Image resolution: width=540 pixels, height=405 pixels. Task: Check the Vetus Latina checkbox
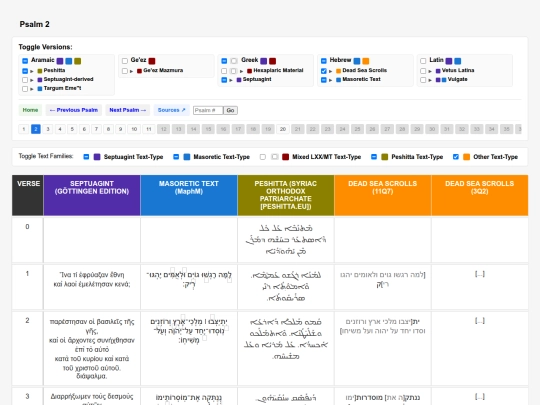coord(423,71)
